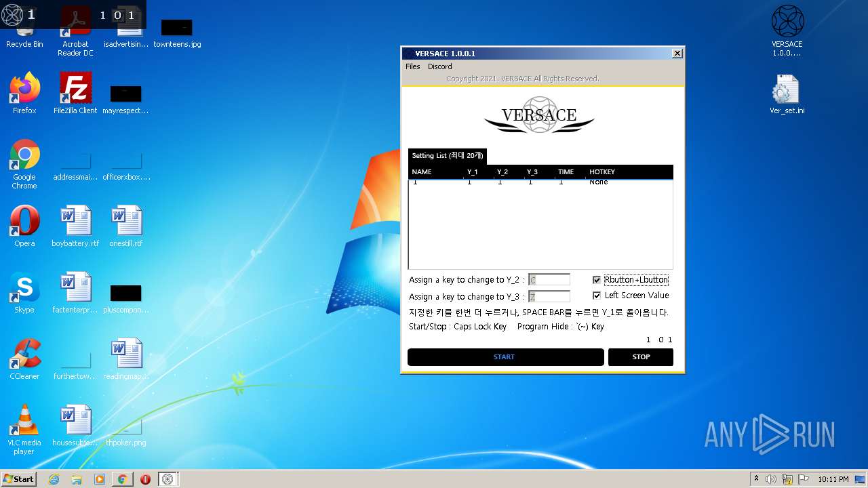Select the addressmai... desktop file
The width and height of the screenshot is (868, 488).
[x=75, y=167]
